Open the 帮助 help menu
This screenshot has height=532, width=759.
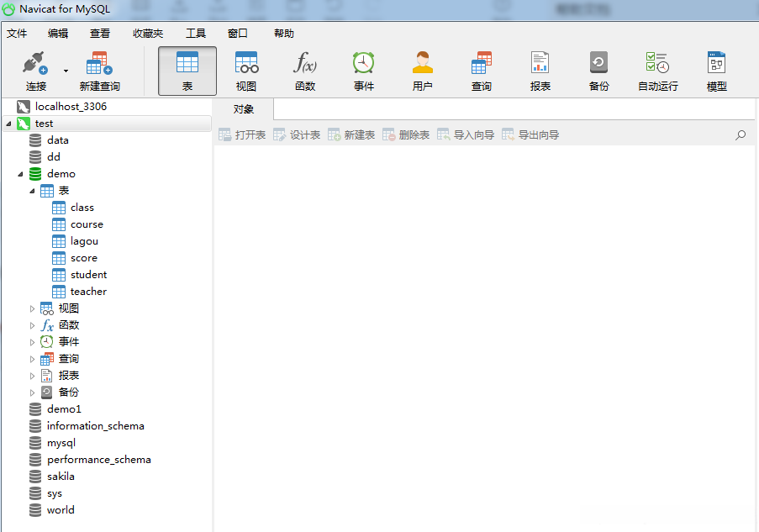284,34
